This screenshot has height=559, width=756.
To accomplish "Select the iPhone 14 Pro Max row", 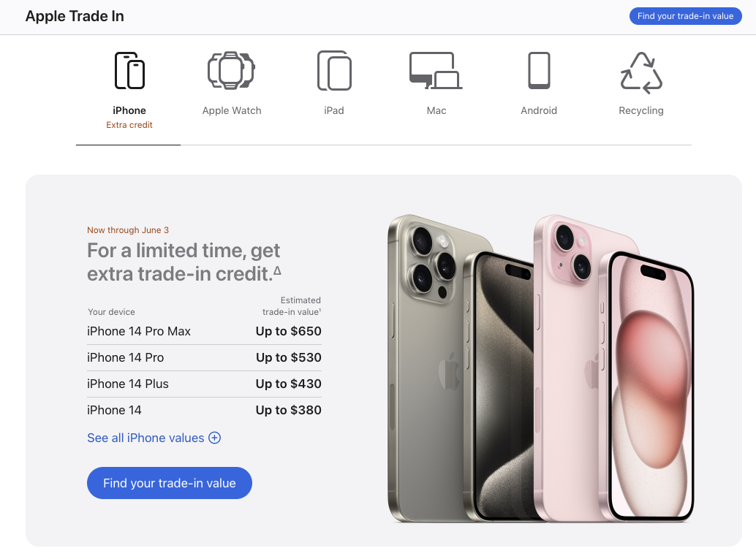I will click(204, 331).
